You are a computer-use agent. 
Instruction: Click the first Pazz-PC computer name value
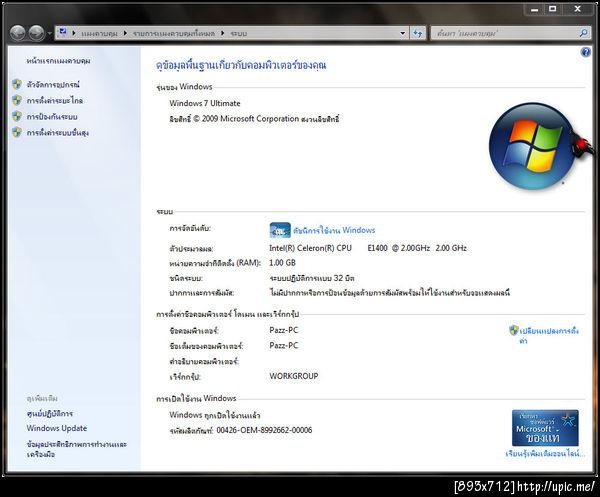(284, 330)
